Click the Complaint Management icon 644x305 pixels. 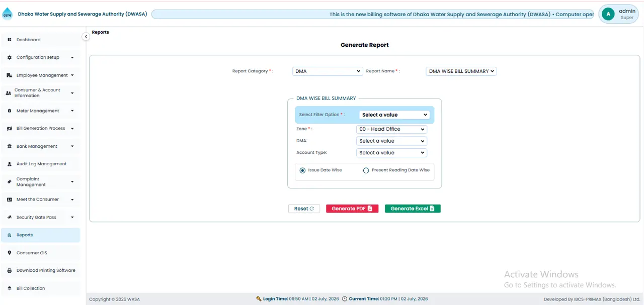click(10, 182)
